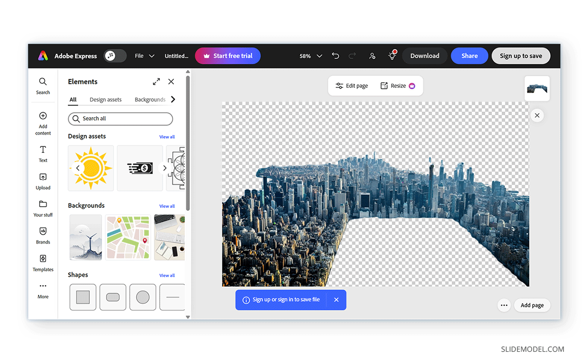Switch to the Backgrounds tab
Viewport: 588px width, 364px height.
click(150, 99)
